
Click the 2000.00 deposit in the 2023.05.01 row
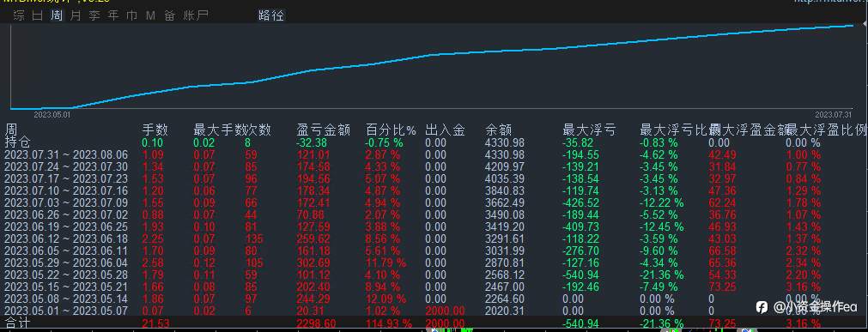tap(445, 311)
